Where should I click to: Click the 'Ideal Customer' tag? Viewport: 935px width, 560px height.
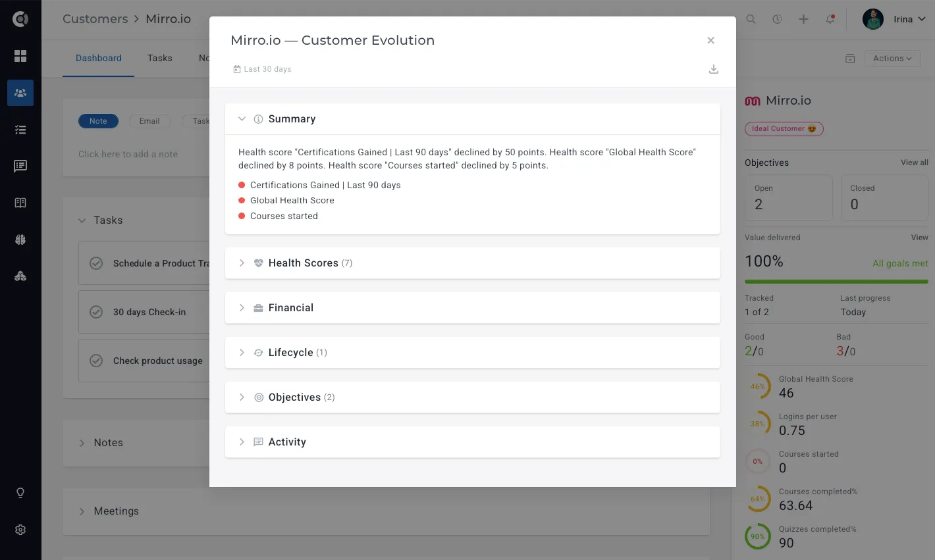[x=784, y=129]
